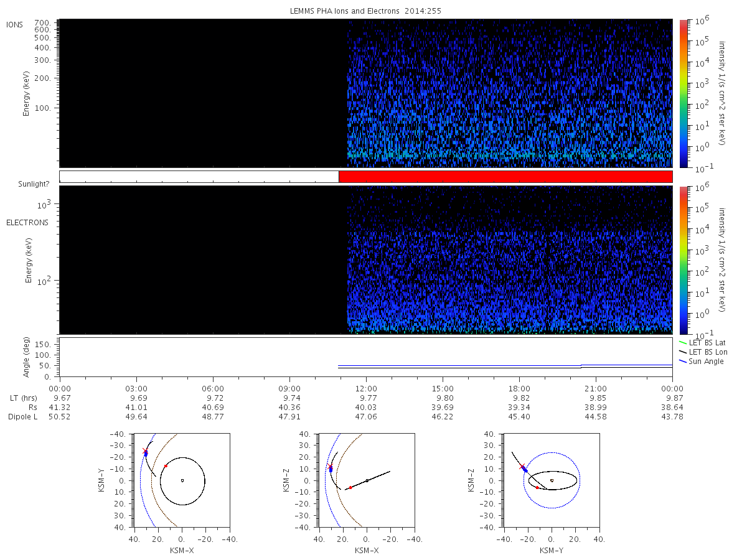The image size is (747, 560).
Task: Click the 18:00 time axis tick label
Action: (x=519, y=388)
